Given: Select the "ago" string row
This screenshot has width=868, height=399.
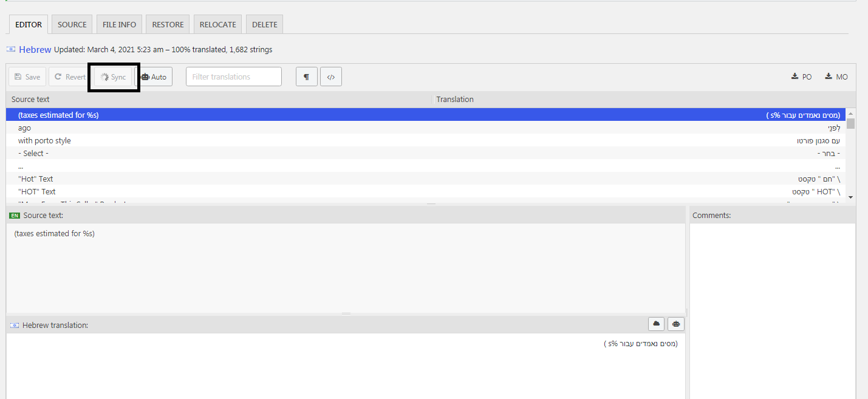Looking at the screenshot, I should [x=425, y=128].
